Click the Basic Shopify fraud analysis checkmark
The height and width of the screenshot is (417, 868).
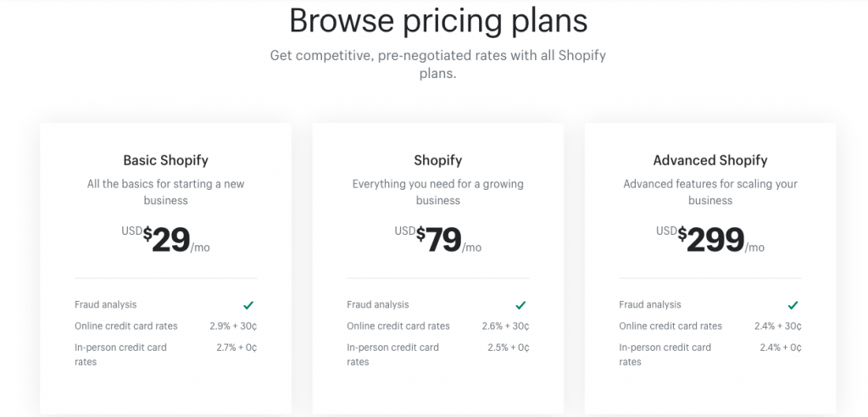(248, 305)
